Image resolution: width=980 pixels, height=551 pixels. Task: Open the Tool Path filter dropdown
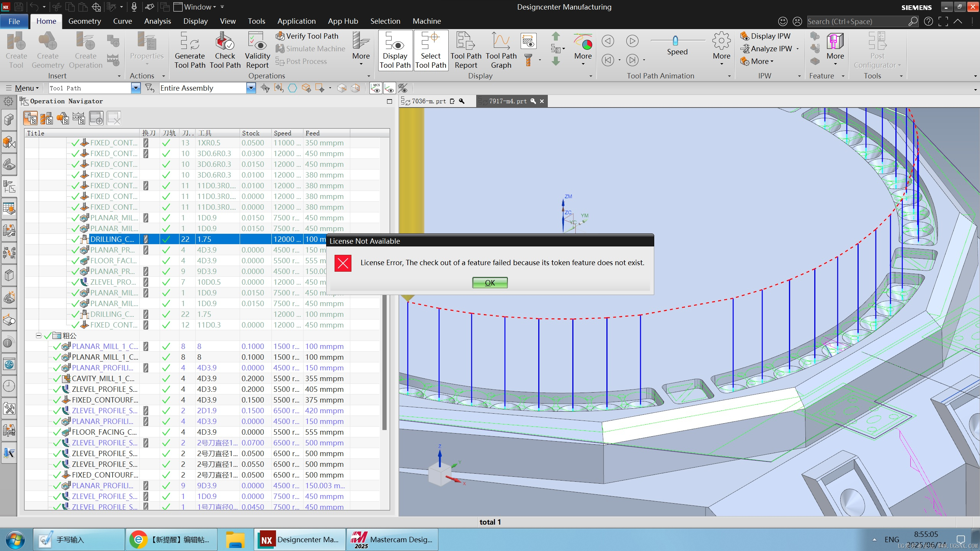[136, 88]
